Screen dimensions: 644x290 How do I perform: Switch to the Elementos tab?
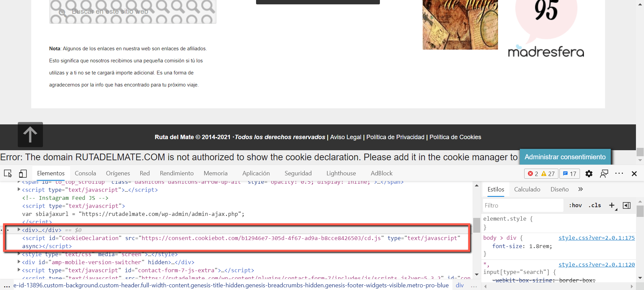coord(51,173)
